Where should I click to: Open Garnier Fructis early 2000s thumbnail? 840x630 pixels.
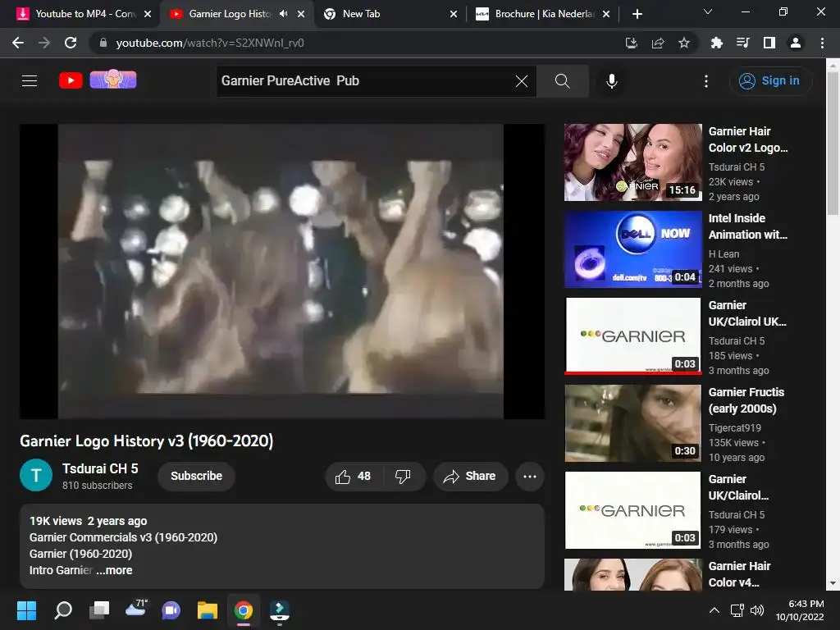pos(632,423)
